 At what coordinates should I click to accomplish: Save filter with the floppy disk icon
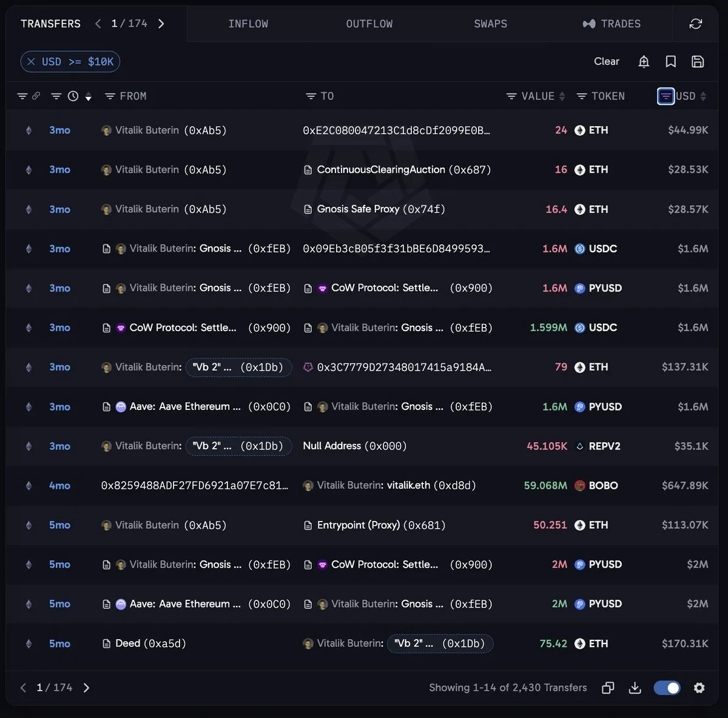698,61
